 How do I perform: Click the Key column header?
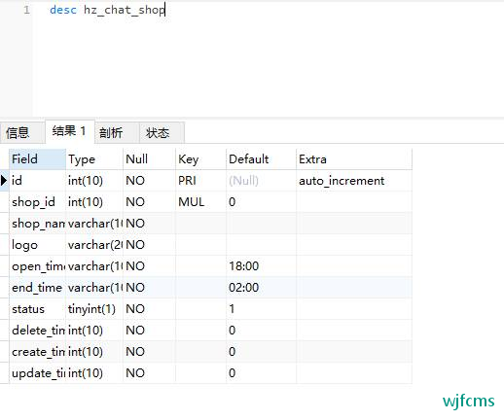pyautogui.click(x=200, y=159)
